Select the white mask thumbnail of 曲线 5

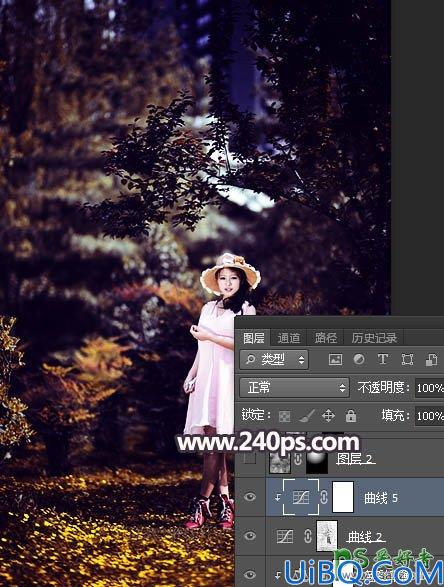tap(343, 497)
